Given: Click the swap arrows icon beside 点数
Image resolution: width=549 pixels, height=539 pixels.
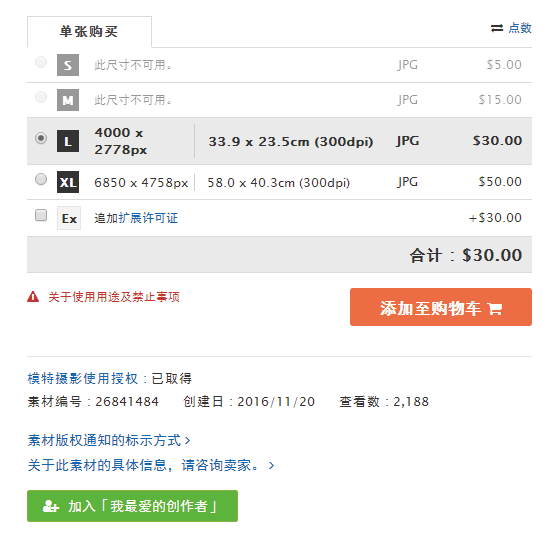Looking at the screenshot, I should tap(496, 28).
